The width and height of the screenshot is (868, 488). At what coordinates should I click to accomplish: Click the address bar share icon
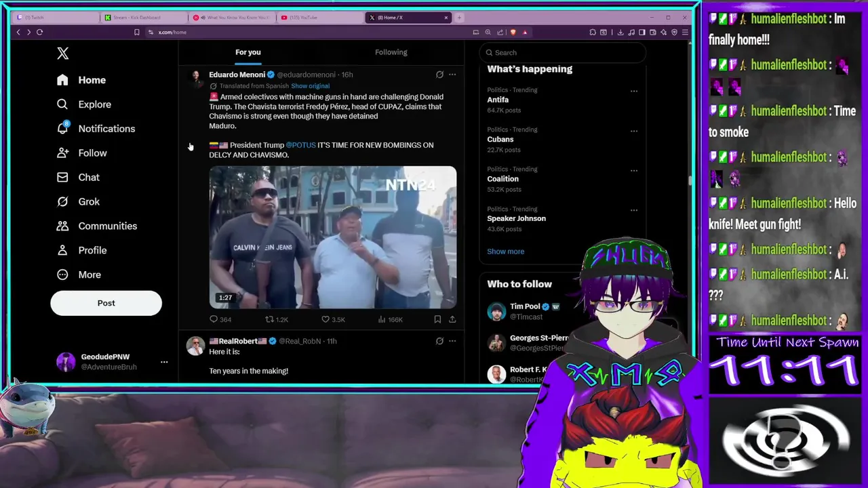click(500, 32)
